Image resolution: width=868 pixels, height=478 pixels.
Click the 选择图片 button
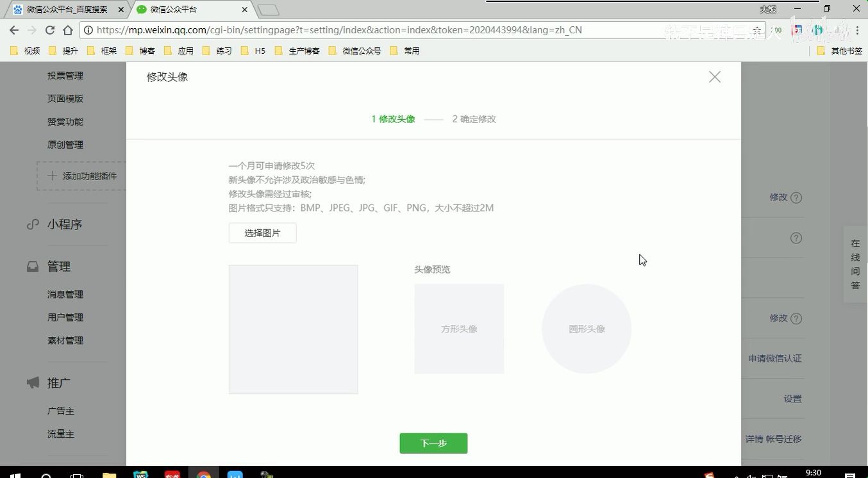pos(262,233)
